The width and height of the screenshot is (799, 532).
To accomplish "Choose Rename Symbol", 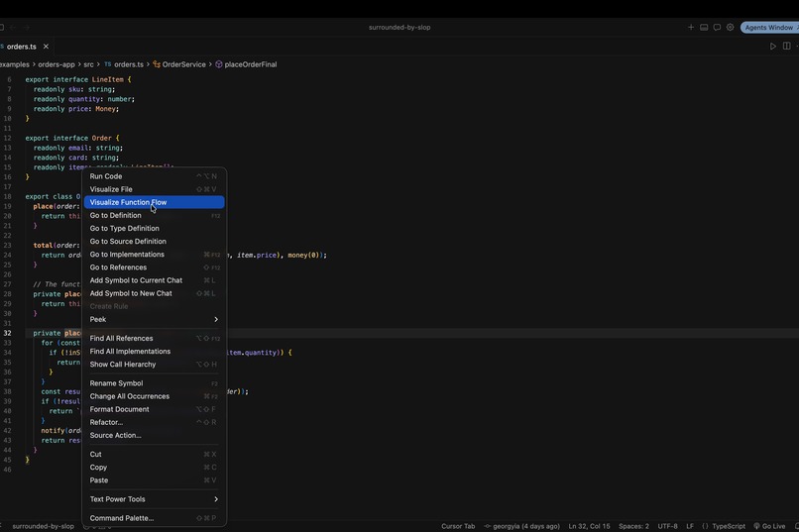I will 154,383.
